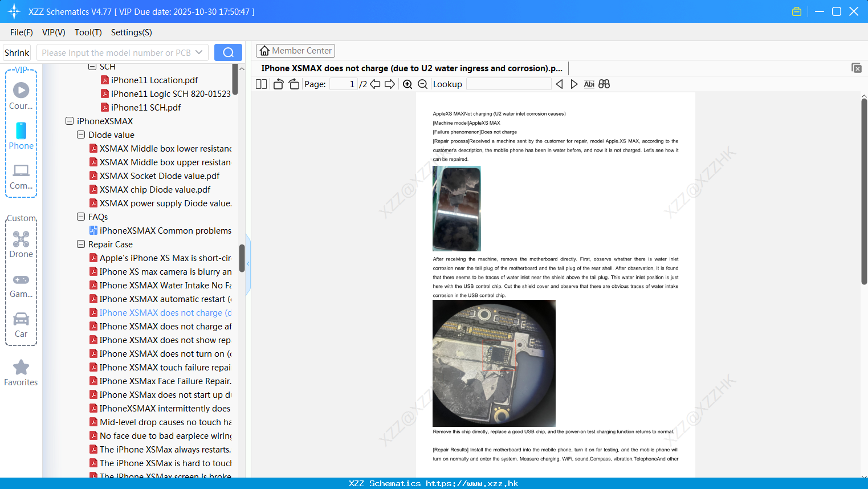Screen dimensions: 868x489
Task: Open IPhone XS max camera is blurry case
Action: point(160,272)
